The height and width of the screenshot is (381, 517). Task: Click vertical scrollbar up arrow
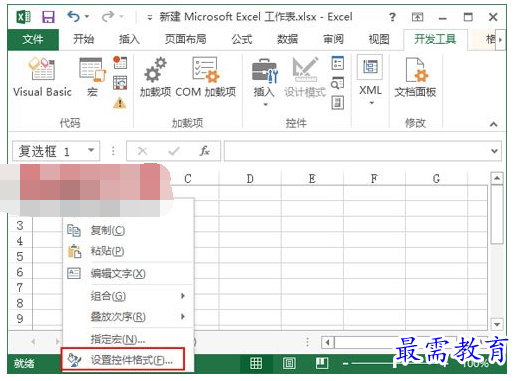pyautogui.click(x=497, y=178)
